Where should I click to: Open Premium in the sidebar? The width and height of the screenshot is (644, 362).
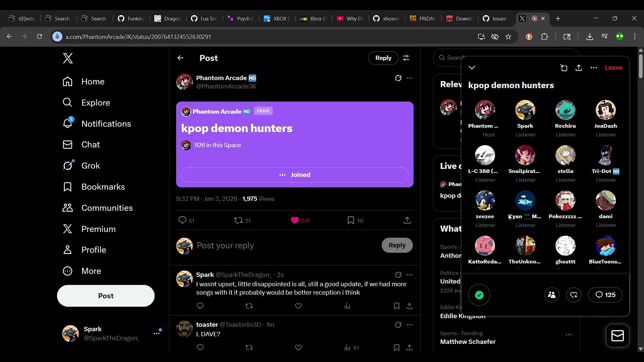[x=89, y=229]
